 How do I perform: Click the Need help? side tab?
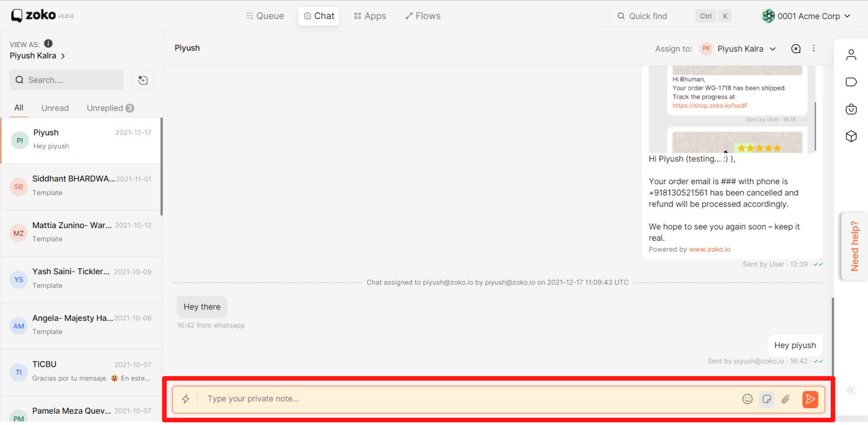click(x=854, y=246)
